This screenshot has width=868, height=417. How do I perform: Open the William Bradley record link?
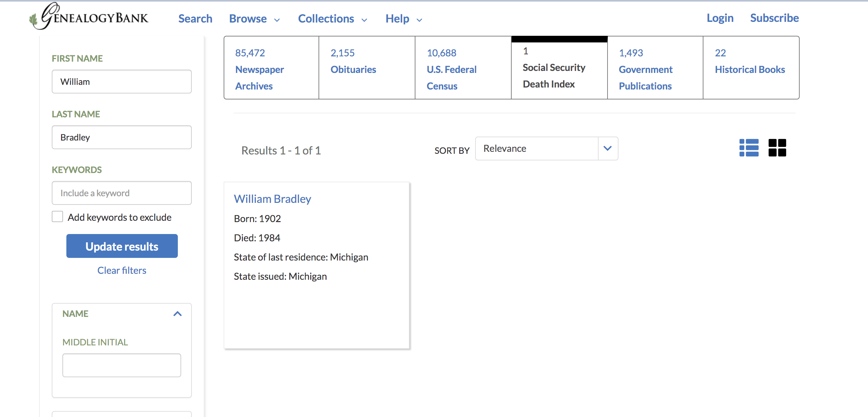click(272, 199)
